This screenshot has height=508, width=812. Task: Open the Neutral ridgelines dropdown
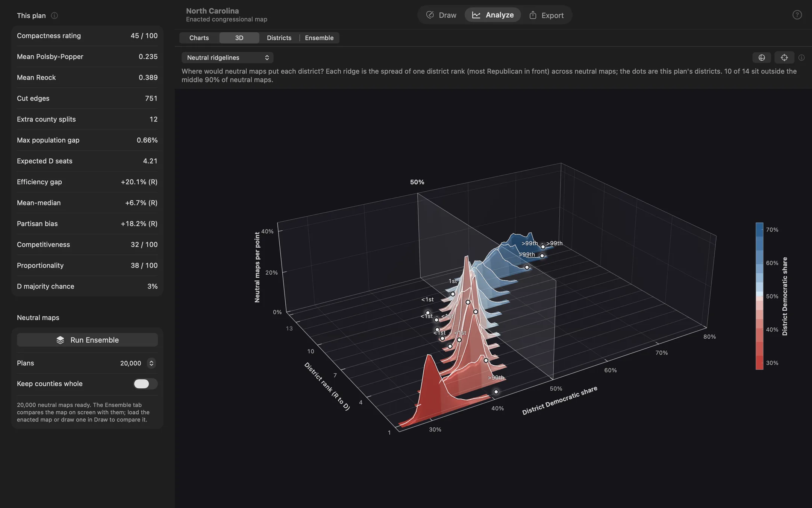click(x=227, y=58)
